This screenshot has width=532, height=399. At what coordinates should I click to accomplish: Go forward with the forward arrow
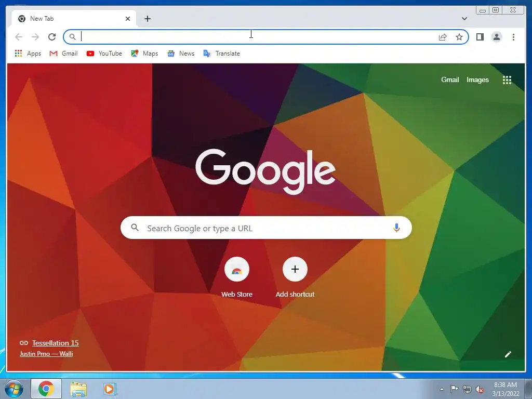tap(35, 37)
